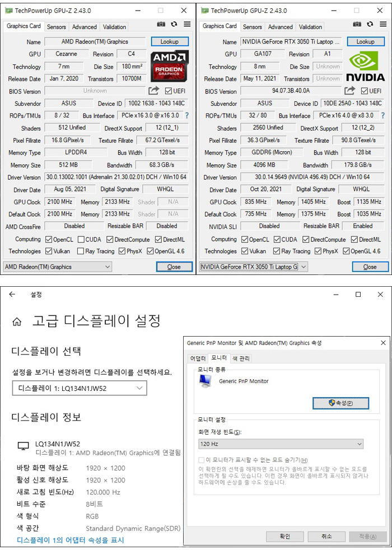Toggle OpenCL checkbox in AMD GPU-Z window
Screen dimensions: 392x550
(49, 240)
